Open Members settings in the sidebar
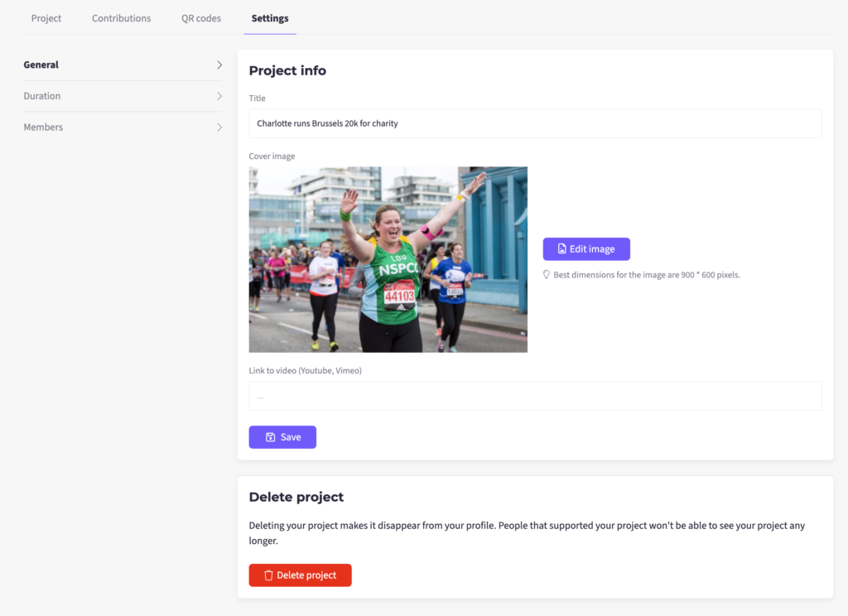The height and width of the screenshot is (616, 848). tap(43, 128)
